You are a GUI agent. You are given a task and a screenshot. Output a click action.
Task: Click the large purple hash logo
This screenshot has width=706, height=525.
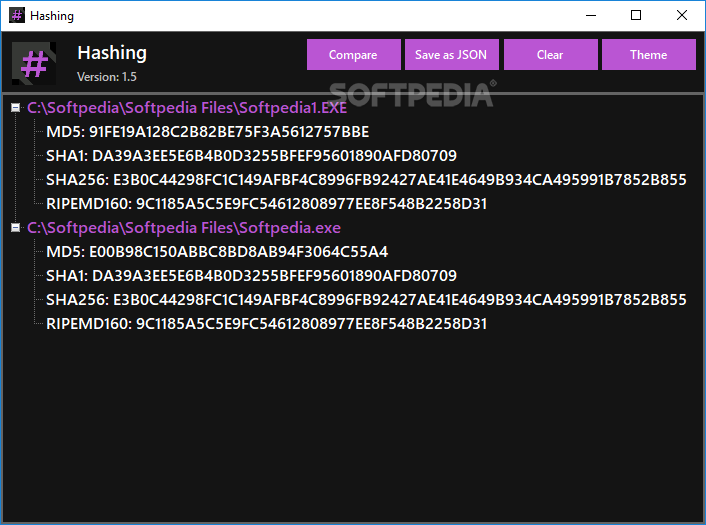[x=34, y=63]
